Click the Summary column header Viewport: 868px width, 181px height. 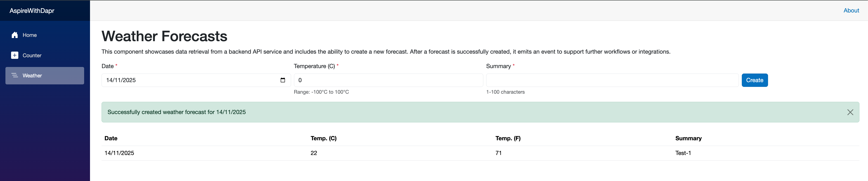688,138
